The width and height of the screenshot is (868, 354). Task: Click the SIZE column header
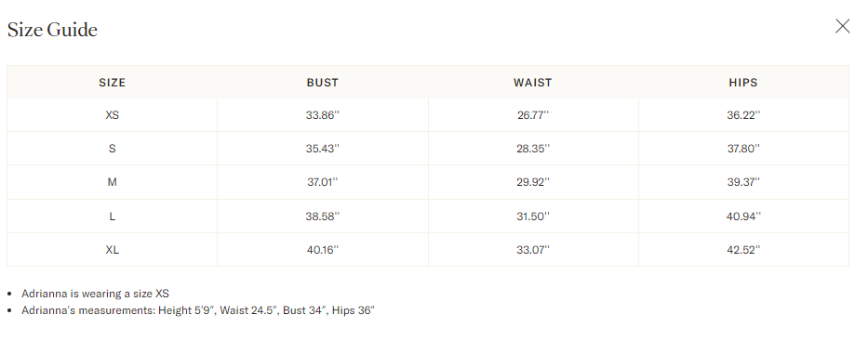click(x=112, y=83)
